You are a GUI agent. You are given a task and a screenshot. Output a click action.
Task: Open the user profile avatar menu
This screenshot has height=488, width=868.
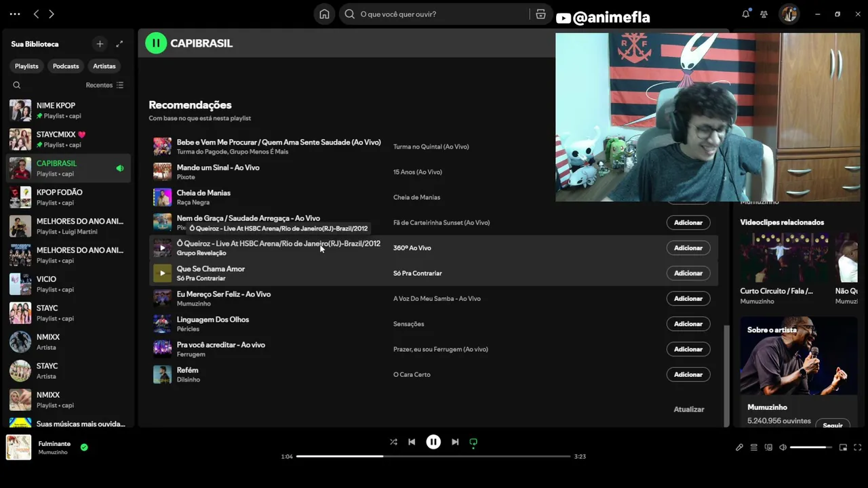point(789,14)
